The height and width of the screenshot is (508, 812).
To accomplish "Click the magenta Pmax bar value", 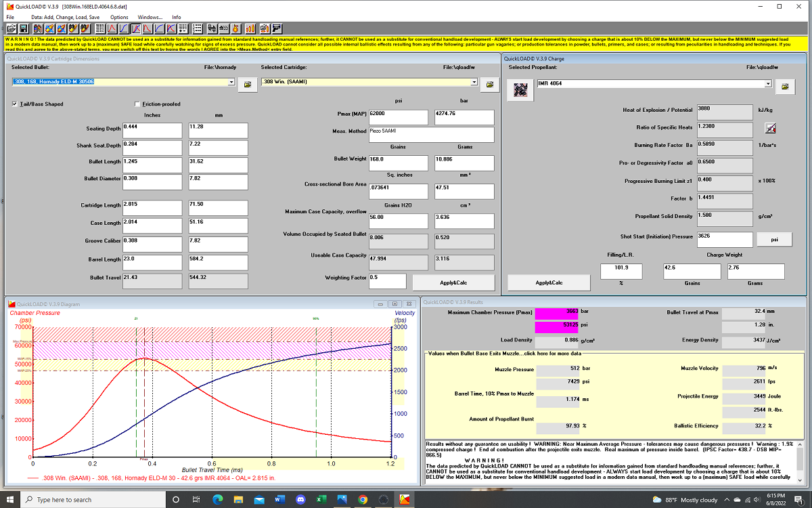I will pos(556,312).
